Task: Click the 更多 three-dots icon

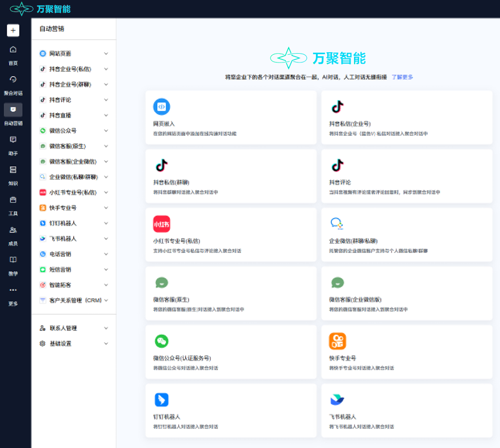Action: (13, 290)
